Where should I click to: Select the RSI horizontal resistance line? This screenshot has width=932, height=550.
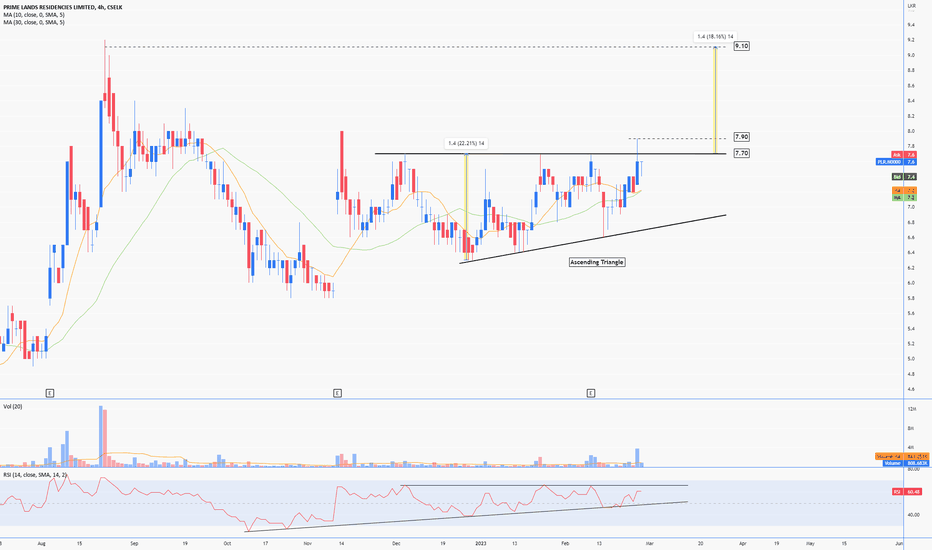point(544,486)
